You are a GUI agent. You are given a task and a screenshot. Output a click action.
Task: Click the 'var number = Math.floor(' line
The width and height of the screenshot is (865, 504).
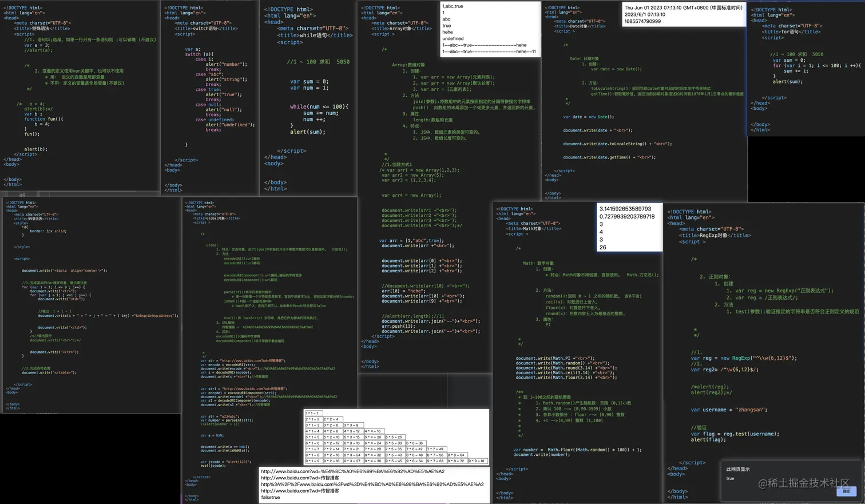pos(577,450)
